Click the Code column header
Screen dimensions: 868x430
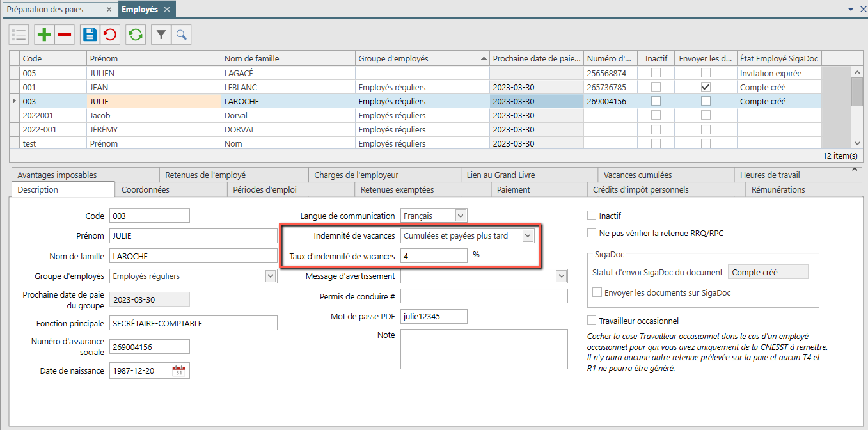[53, 58]
